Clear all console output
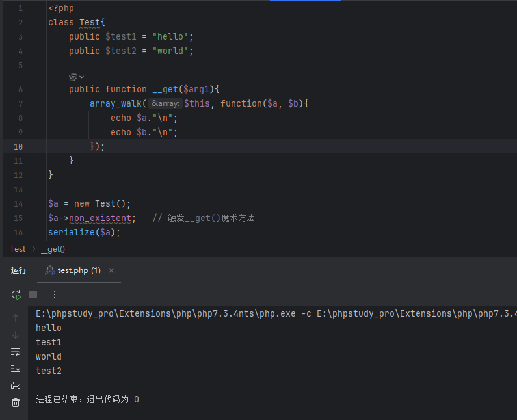The image size is (517, 420). pos(16,402)
